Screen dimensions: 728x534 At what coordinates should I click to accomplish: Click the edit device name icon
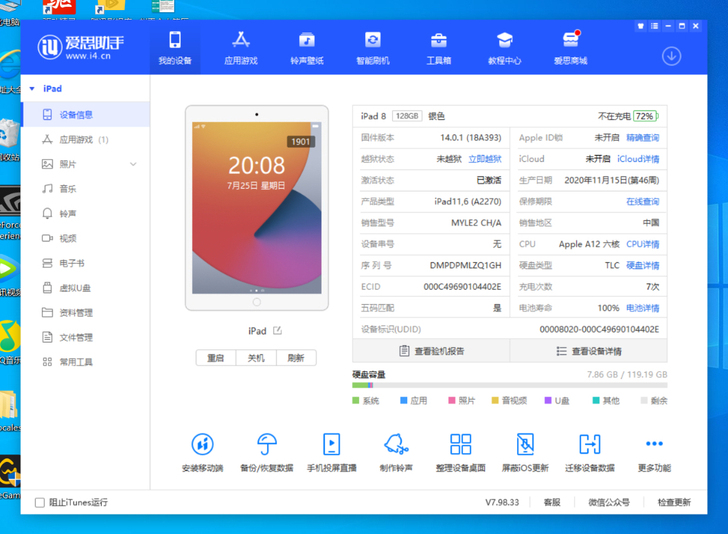277,331
